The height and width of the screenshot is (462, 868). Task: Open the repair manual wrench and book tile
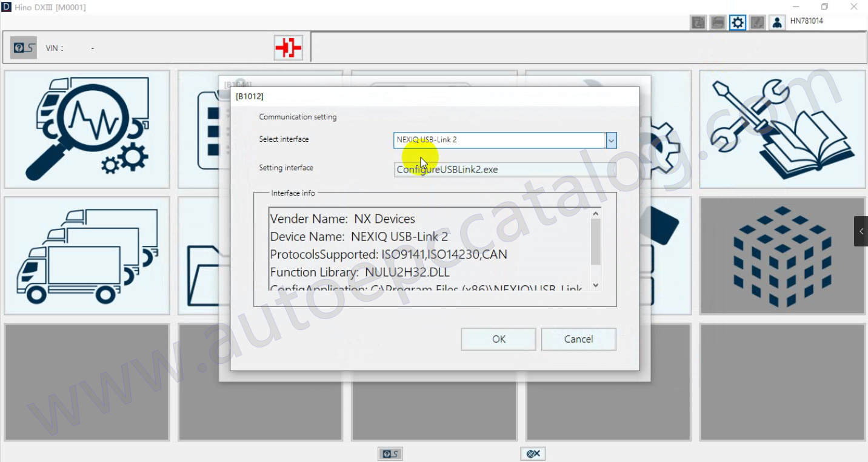(x=782, y=129)
